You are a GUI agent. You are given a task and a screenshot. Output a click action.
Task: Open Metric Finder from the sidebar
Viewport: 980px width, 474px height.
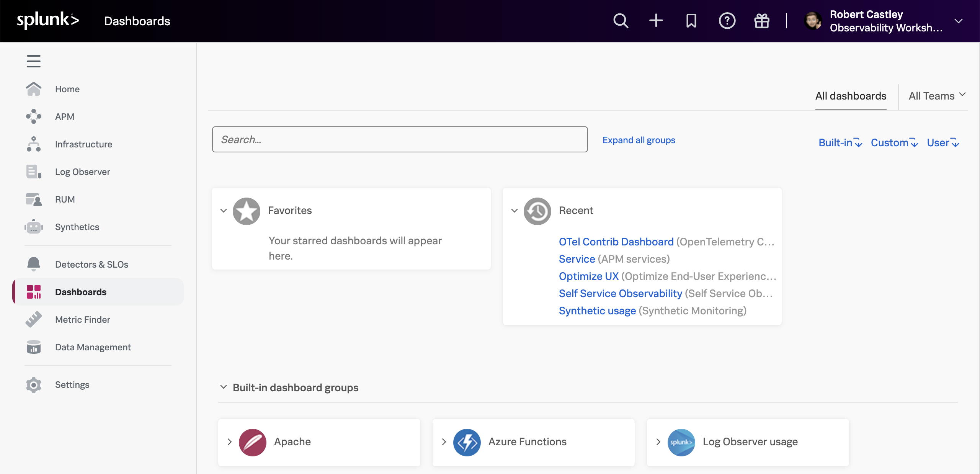coord(82,319)
